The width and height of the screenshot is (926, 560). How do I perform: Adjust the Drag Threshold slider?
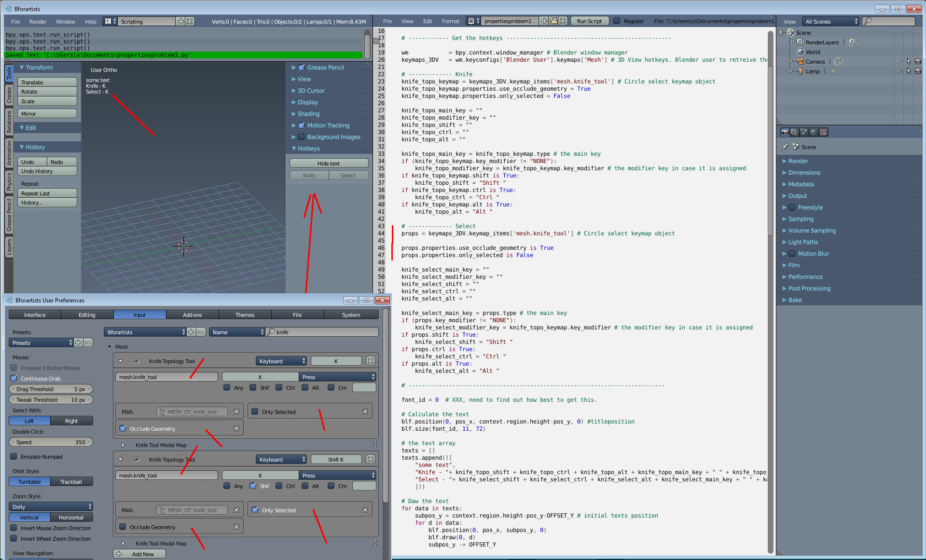point(51,389)
